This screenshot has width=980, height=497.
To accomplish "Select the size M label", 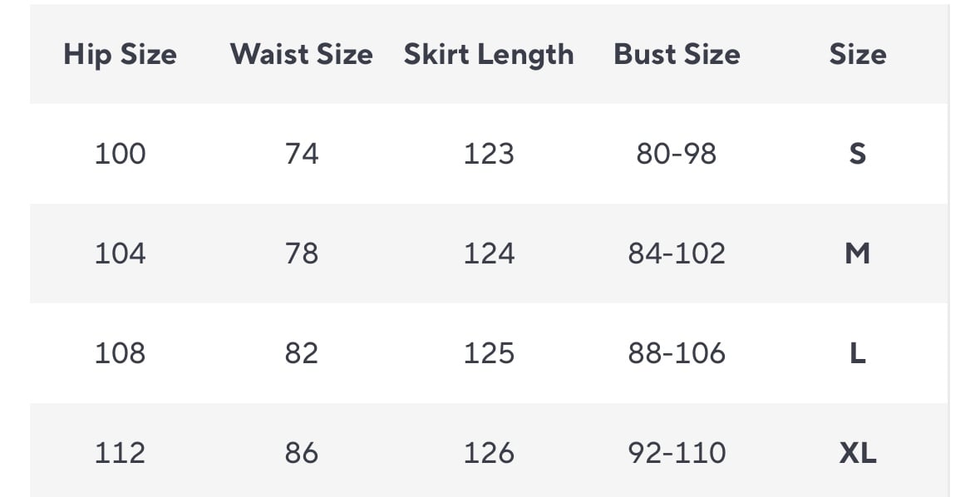I will pos(857,253).
